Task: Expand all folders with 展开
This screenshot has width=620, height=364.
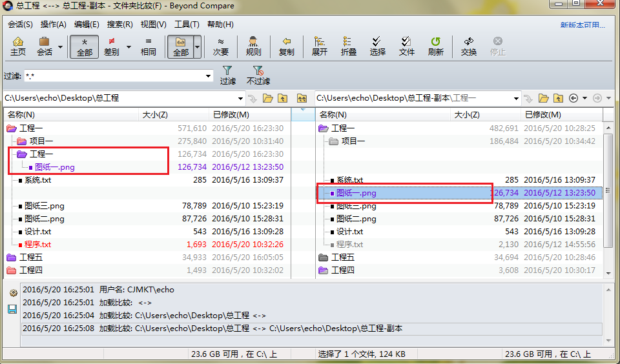Action: (x=320, y=46)
